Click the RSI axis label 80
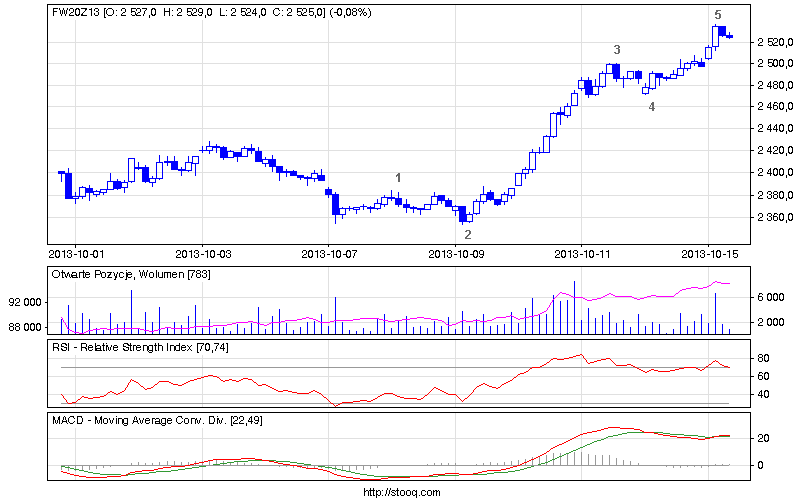Viewport: 800px width, 500px height. [763, 358]
